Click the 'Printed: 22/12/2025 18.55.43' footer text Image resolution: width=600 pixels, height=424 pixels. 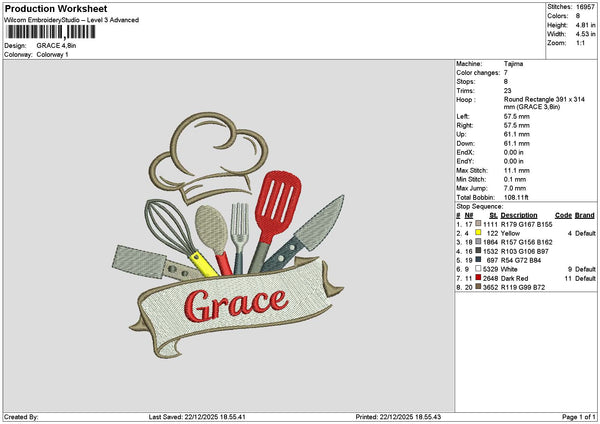[398, 417]
